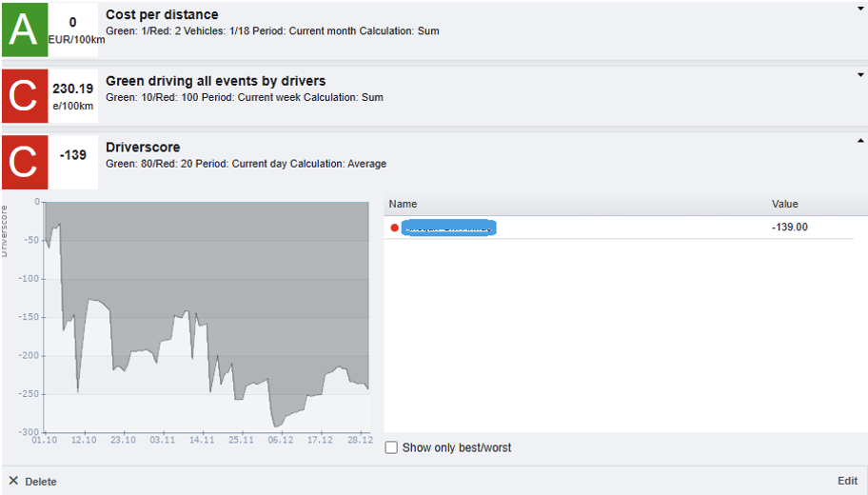Sort by the Value column header

[x=785, y=204]
